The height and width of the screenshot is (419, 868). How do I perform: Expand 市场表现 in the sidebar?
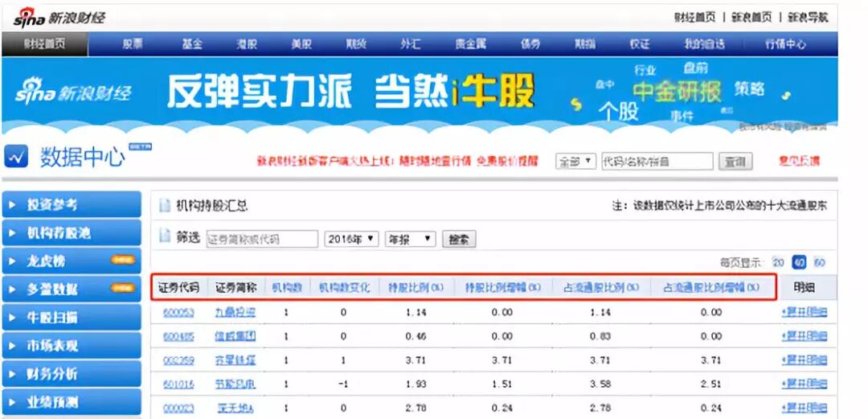pos(72,346)
